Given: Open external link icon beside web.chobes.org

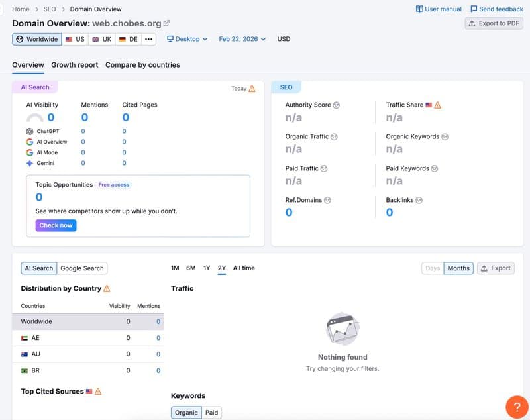Looking at the screenshot, I should click(x=166, y=23).
